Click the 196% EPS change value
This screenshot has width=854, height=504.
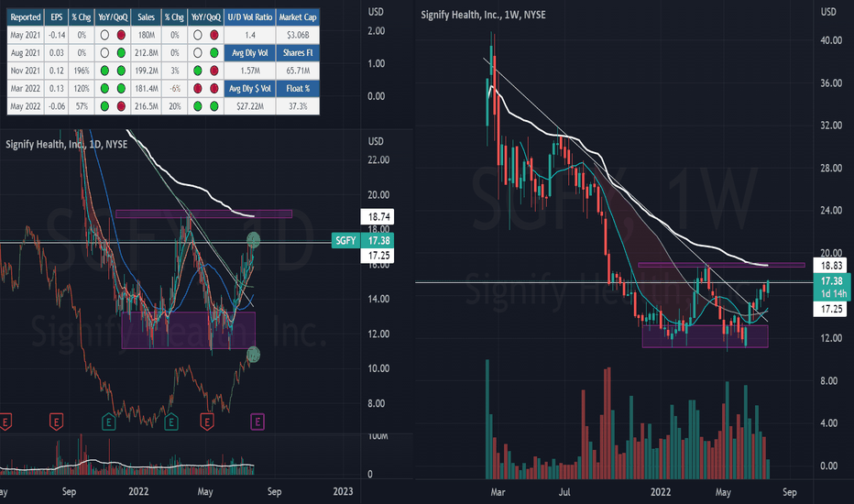pyautogui.click(x=82, y=71)
